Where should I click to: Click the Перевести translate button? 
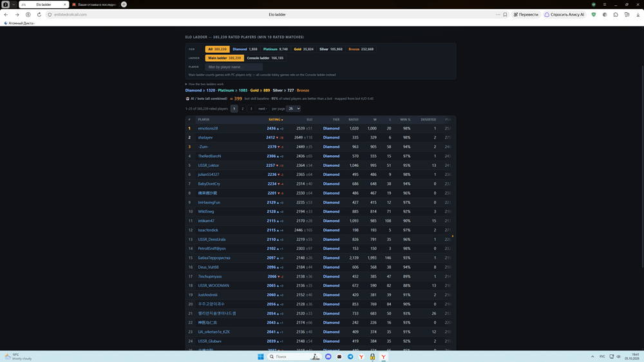(526, 14)
